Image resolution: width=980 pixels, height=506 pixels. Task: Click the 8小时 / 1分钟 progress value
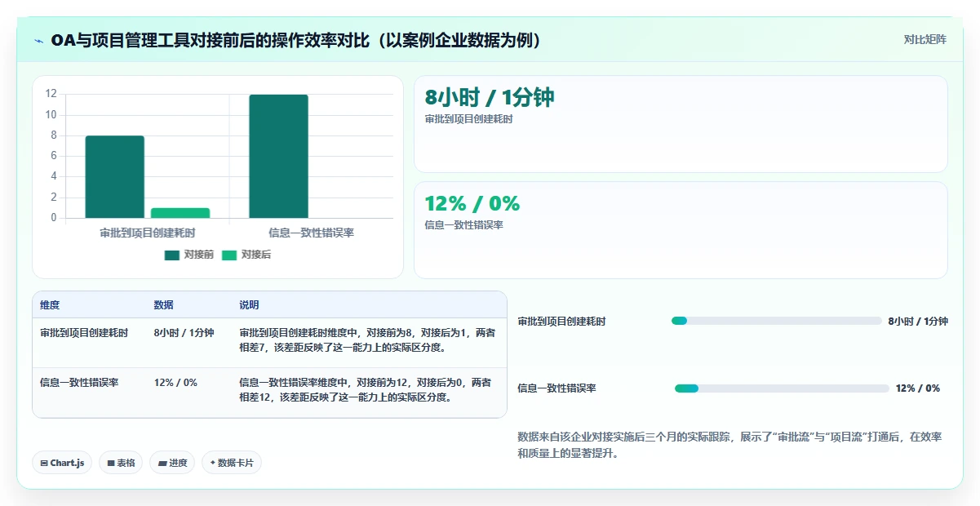click(918, 322)
